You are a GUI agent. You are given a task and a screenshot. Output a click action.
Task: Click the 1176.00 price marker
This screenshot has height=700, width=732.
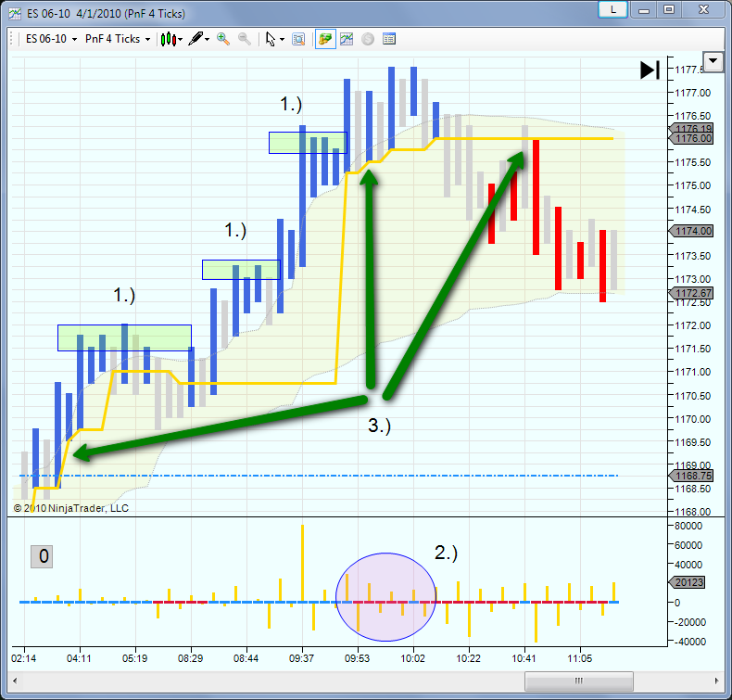(x=691, y=139)
